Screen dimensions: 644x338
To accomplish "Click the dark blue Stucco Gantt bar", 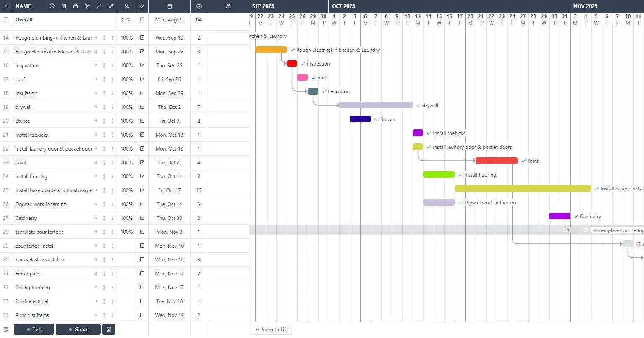I will point(360,119).
